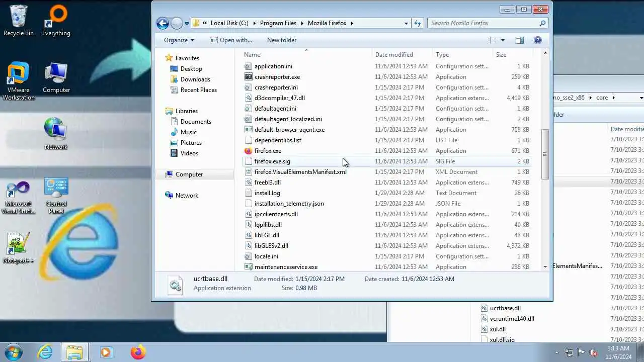Launch Firefox from the taskbar
644x362 pixels.
tap(137, 352)
